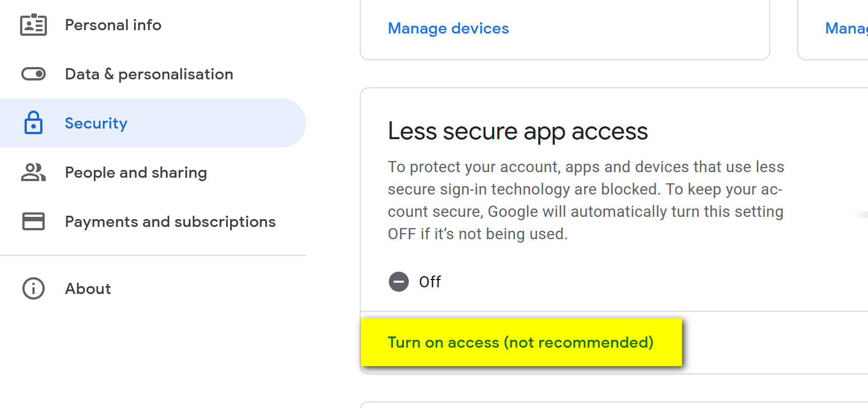Viewport: 868px width, 408px height.
Task: Click the Off status text
Action: pos(430,282)
